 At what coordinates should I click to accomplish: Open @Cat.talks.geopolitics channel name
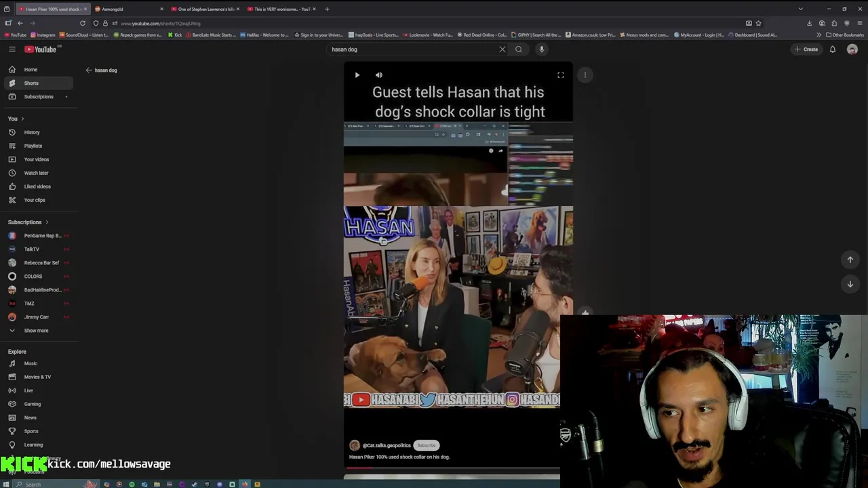[x=387, y=445]
